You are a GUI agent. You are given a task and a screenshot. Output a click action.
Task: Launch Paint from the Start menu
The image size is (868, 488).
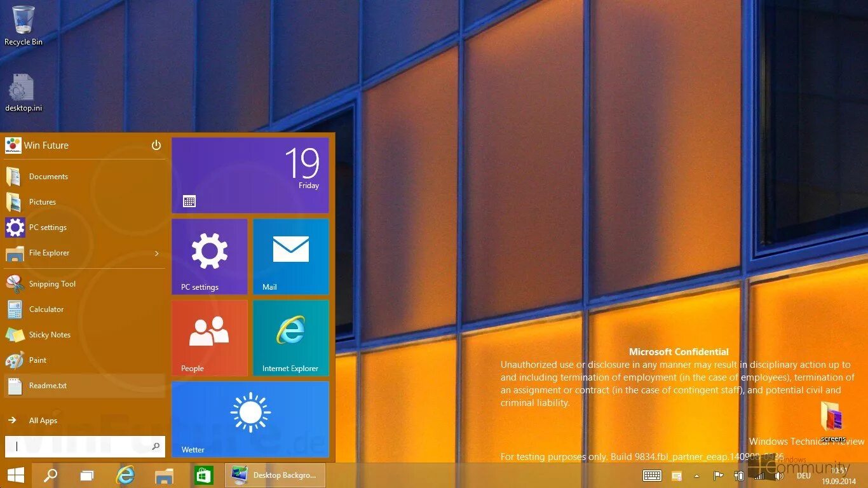[x=85, y=360]
